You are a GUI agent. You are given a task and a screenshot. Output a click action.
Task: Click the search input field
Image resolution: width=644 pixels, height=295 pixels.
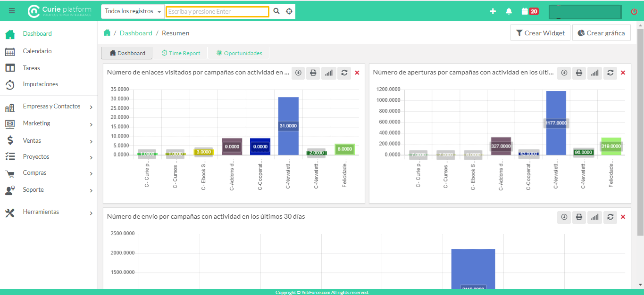tap(217, 11)
